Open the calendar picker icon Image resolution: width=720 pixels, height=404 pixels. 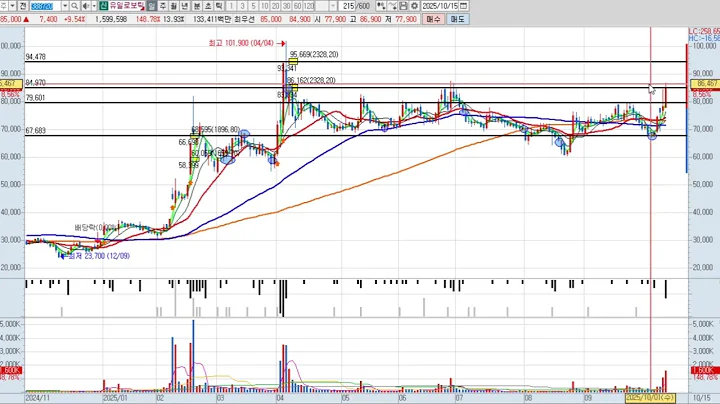pos(464,6)
